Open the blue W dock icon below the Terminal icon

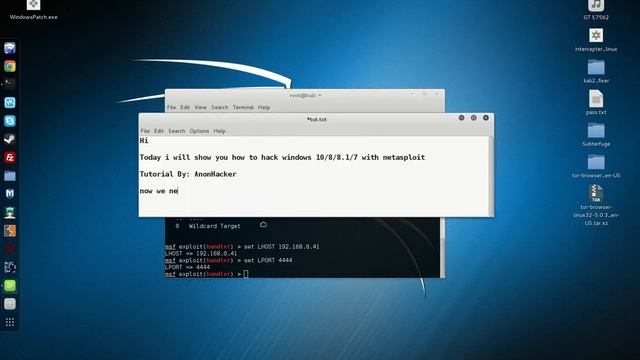pyautogui.click(x=10, y=102)
